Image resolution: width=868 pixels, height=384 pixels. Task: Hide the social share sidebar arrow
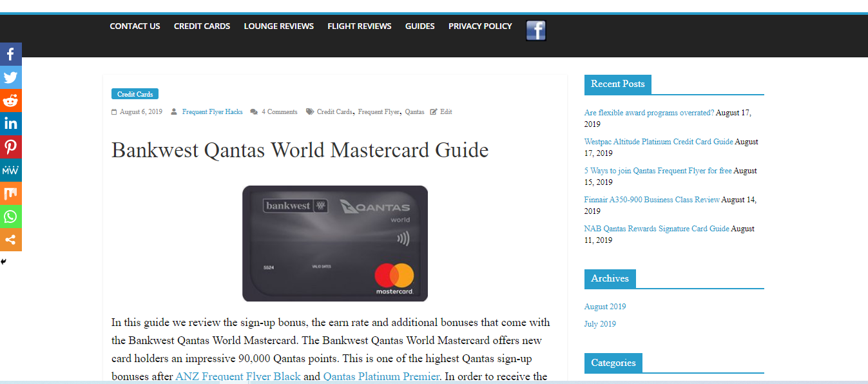[3, 262]
